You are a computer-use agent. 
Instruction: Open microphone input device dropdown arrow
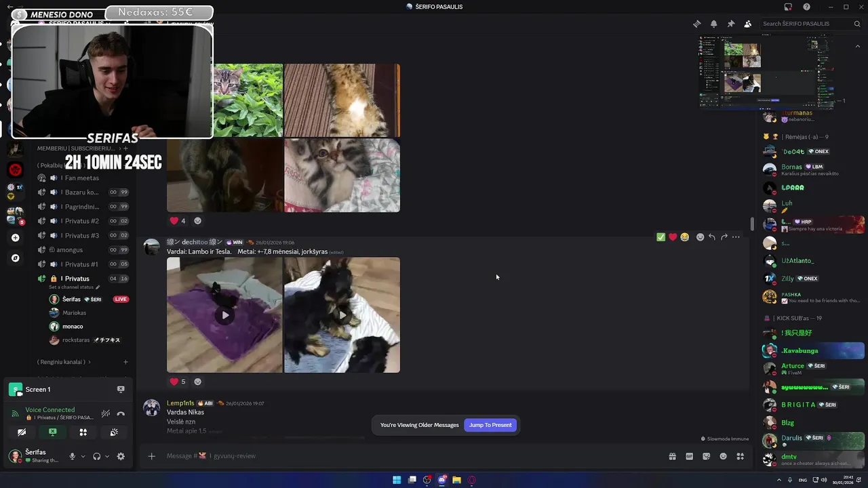coord(83,456)
